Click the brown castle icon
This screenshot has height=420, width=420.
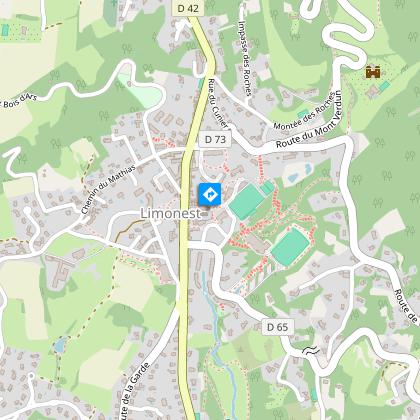pyautogui.click(x=373, y=72)
